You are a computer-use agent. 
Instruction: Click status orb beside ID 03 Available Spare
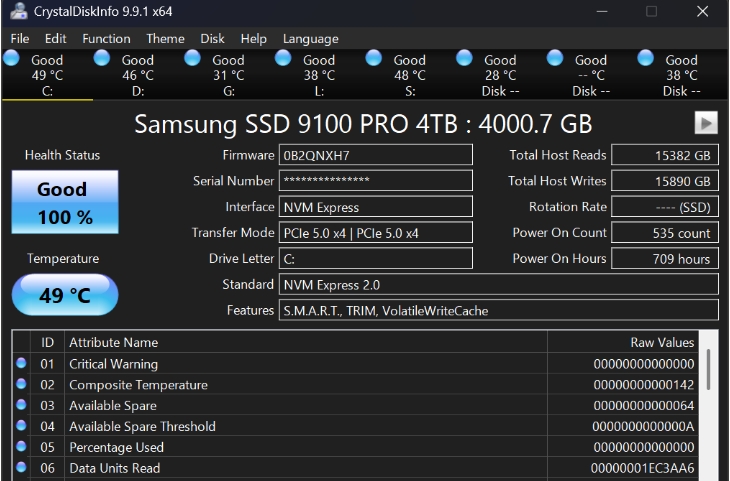click(21, 404)
